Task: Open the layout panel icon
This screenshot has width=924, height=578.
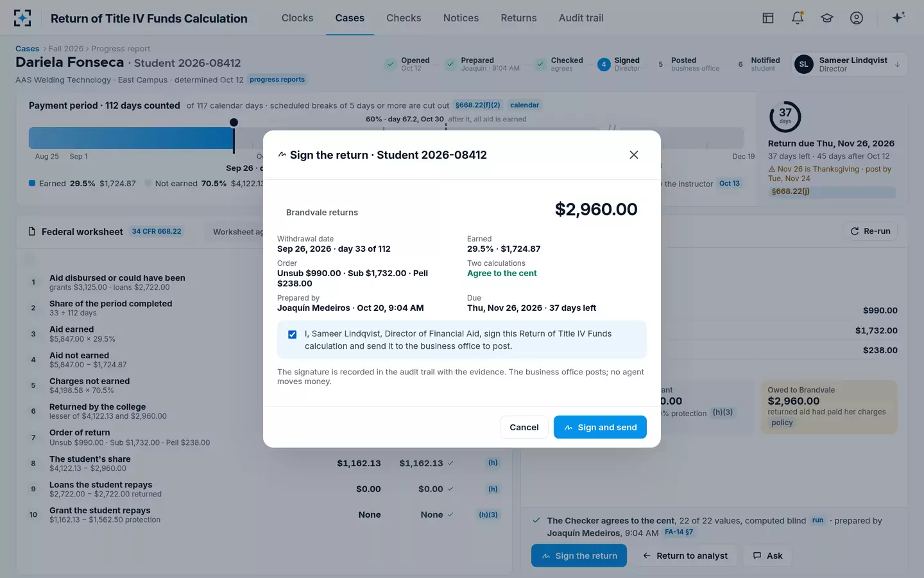Action: click(768, 18)
